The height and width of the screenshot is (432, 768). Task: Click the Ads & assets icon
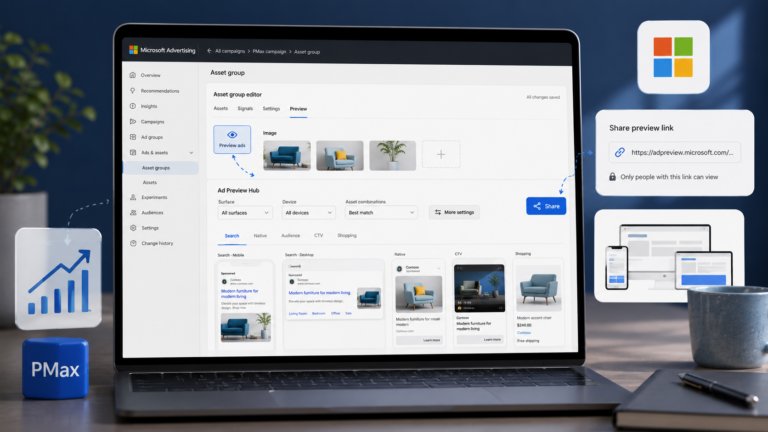133,152
